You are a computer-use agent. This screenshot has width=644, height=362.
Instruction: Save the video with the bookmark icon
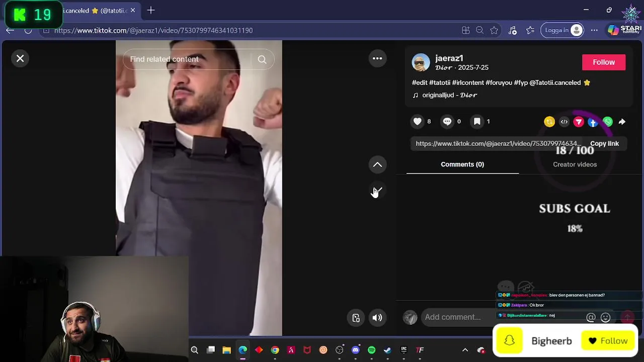pos(477,121)
